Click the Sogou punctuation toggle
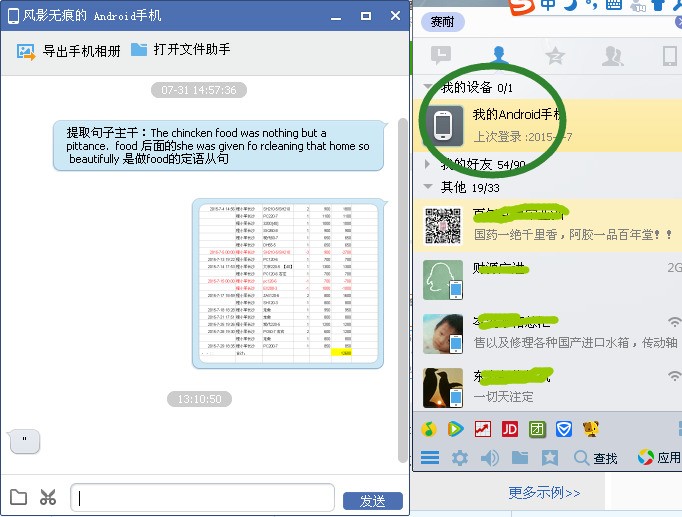682x517 pixels. [x=591, y=4]
